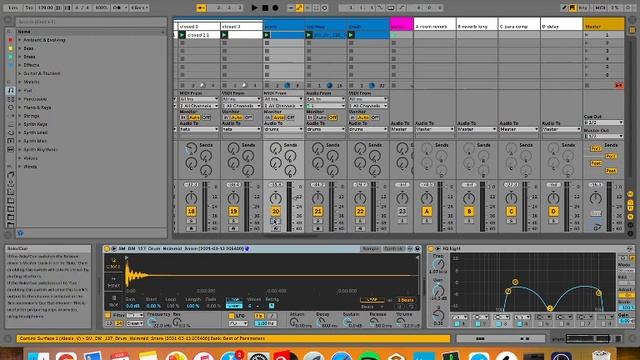This screenshot has height=360, width=640.
Task: Deactivate track 20 with its activator button
Action: tap(276, 211)
